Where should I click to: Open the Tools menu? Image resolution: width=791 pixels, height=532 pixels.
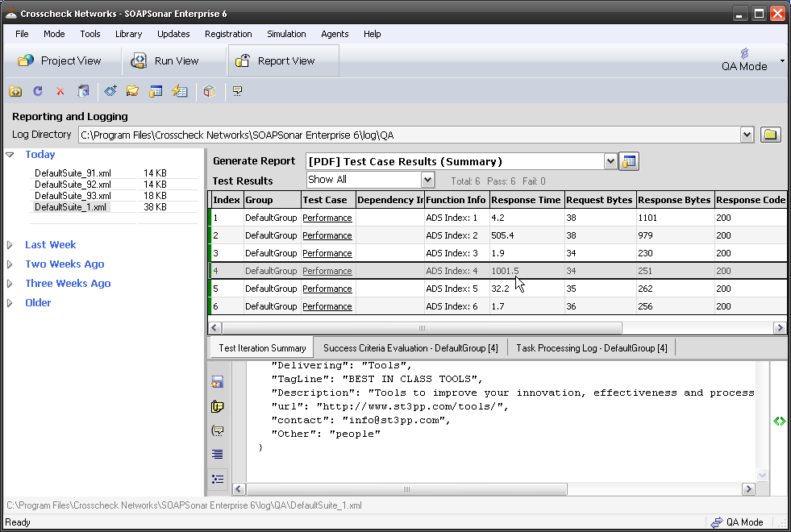click(90, 34)
